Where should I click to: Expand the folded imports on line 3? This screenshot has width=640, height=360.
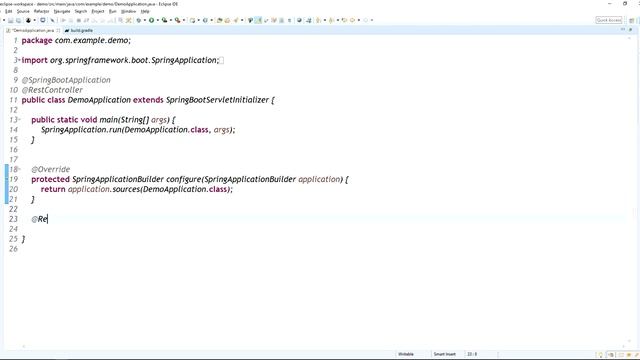pyautogui.click(x=19, y=60)
